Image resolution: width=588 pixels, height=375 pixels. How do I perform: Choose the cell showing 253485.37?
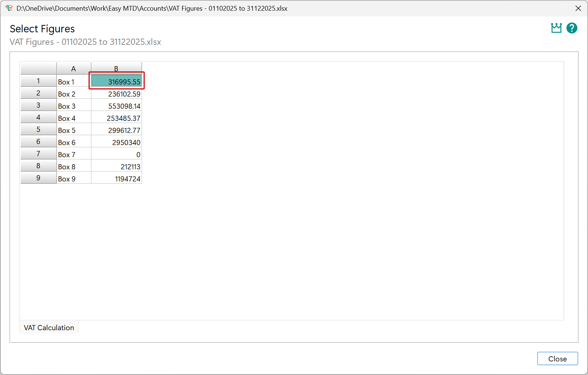tap(117, 118)
